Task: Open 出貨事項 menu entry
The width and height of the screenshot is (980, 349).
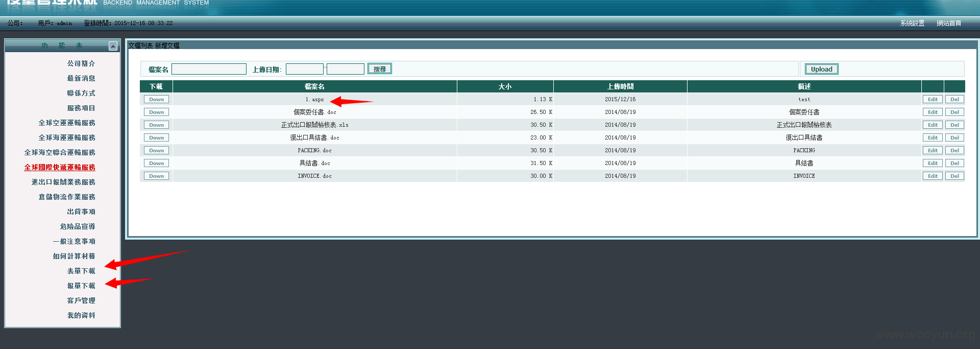Action: (x=81, y=212)
